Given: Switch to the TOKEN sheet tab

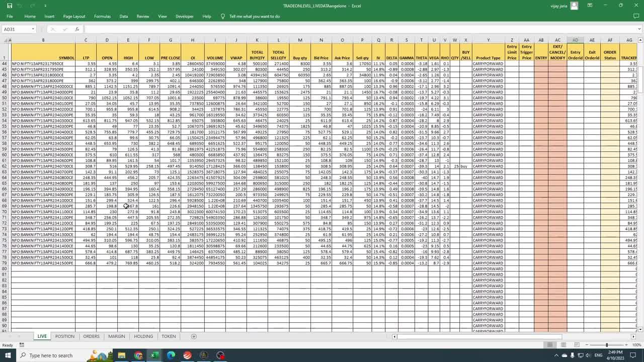Looking at the screenshot, I should 169,336.
